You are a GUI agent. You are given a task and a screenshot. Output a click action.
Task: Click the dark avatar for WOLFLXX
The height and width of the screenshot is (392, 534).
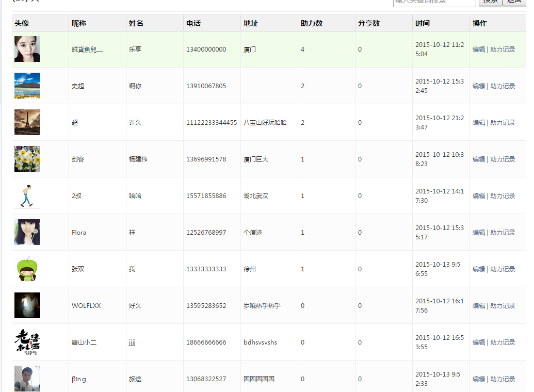point(27,305)
